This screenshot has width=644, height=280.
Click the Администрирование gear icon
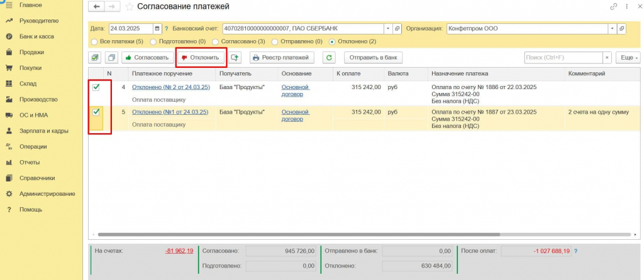(9, 193)
